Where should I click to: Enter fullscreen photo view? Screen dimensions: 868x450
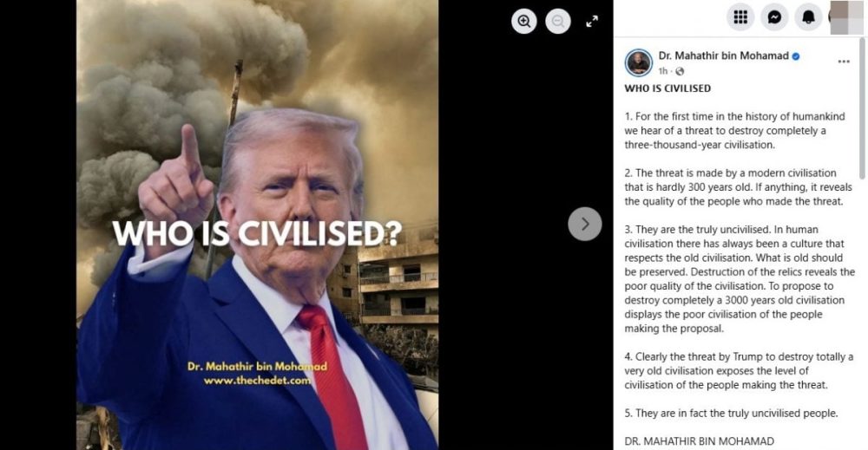592,22
